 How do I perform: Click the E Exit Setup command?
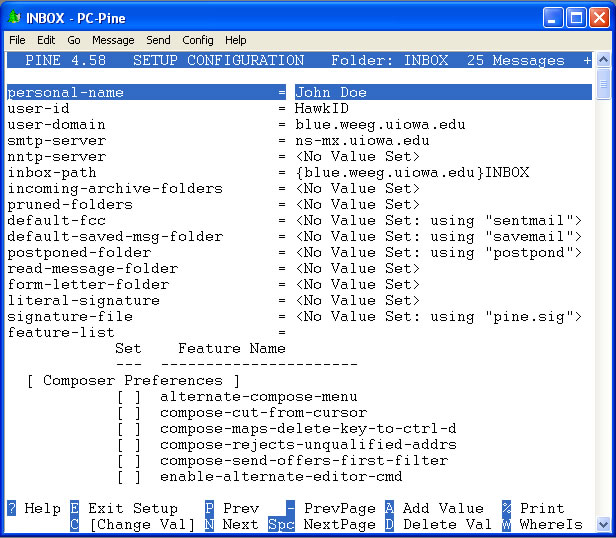pos(124,509)
